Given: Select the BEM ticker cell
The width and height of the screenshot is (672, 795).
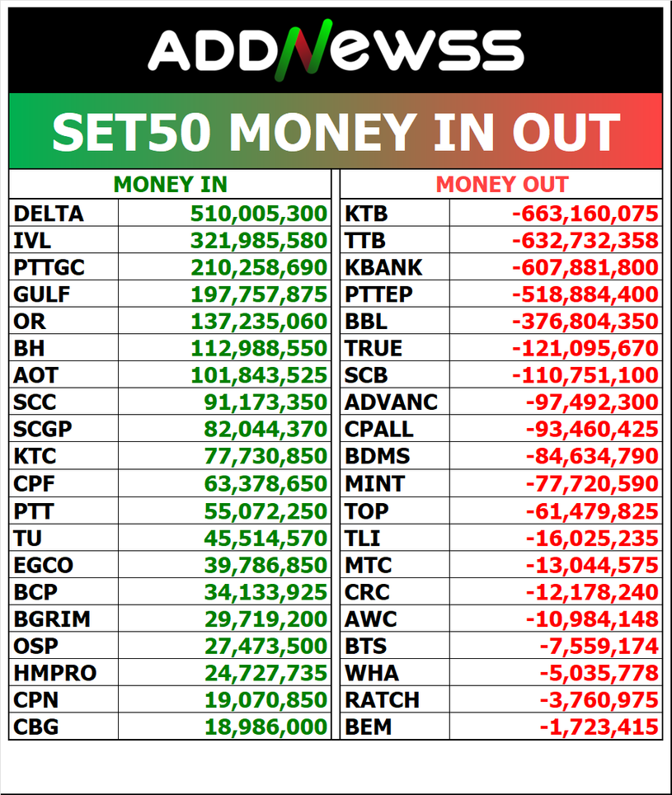Looking at the screenshot, I should pos(368,727).
